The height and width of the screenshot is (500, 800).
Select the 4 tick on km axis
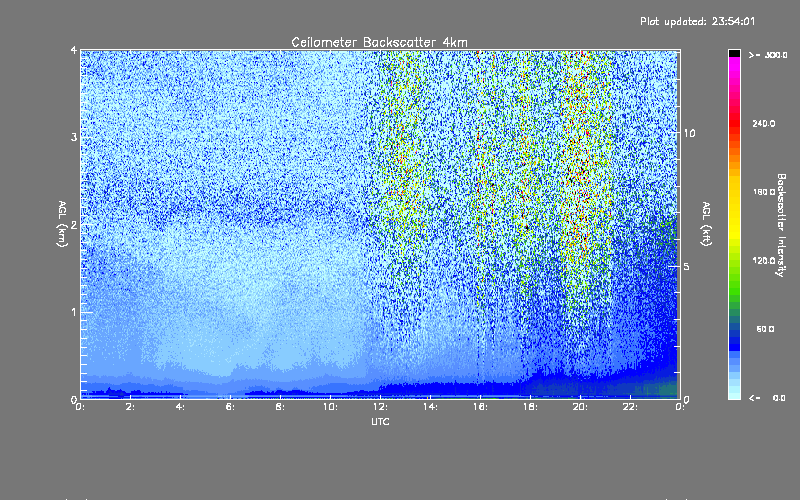pyautogui.click(x=74, y=51)
